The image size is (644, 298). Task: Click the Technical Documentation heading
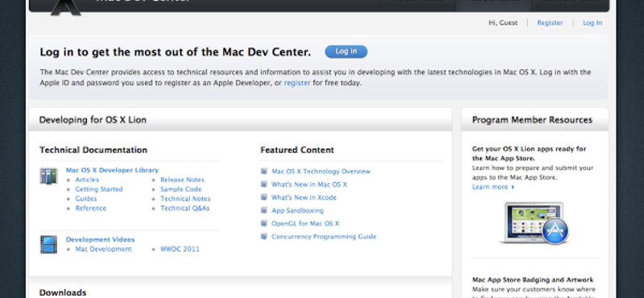[93, 150]
